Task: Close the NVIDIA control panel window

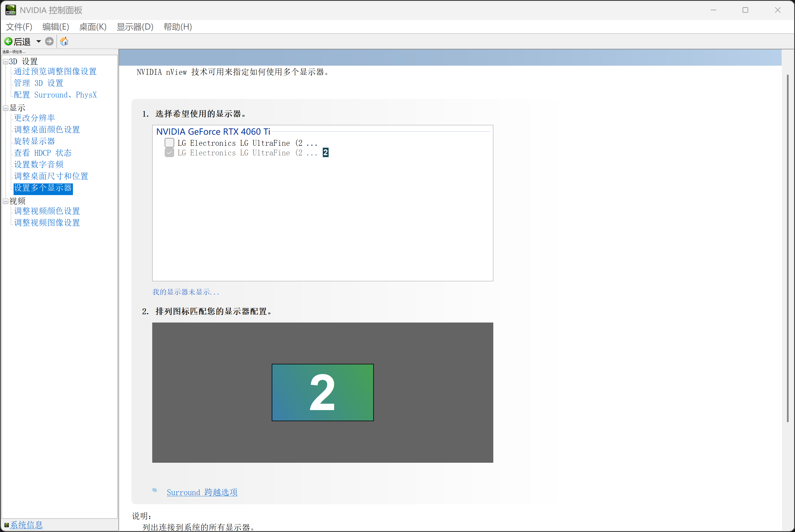Action: (778, 10)
